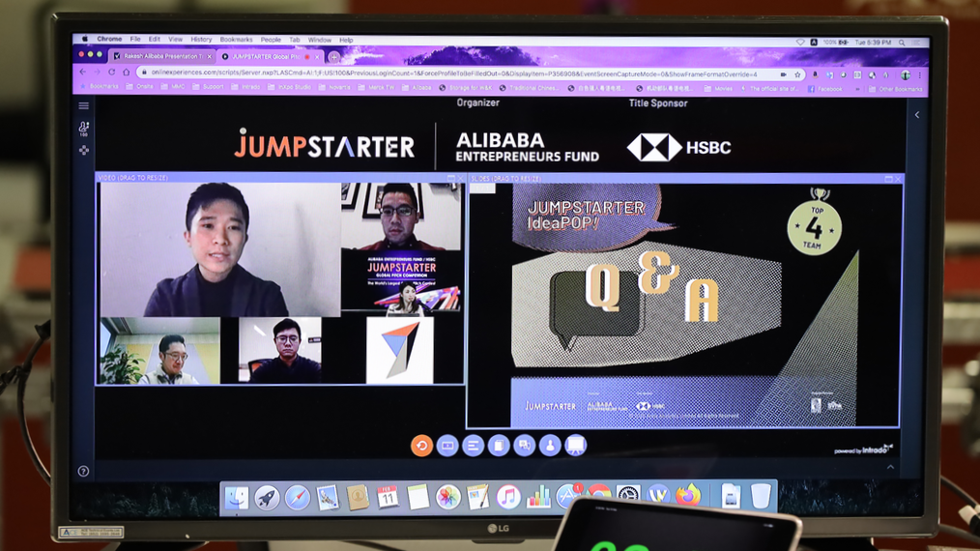
Task: Open Finder from the Dock
Action: click(237, 498)
